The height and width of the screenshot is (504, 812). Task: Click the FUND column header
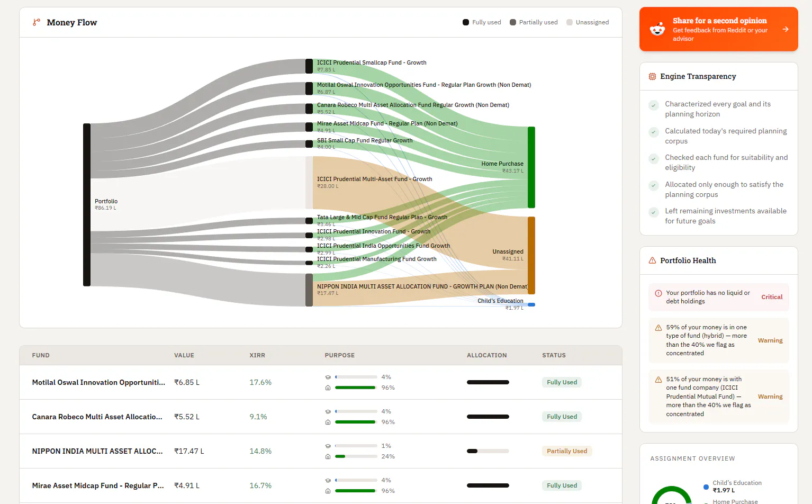click(41, 355)
